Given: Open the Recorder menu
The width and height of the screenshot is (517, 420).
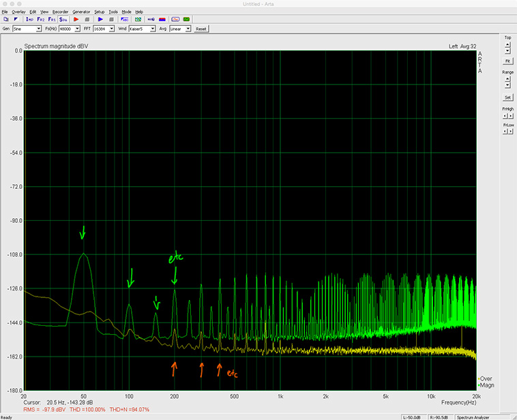Looking at the screenshot, I should tap(60, 12).
